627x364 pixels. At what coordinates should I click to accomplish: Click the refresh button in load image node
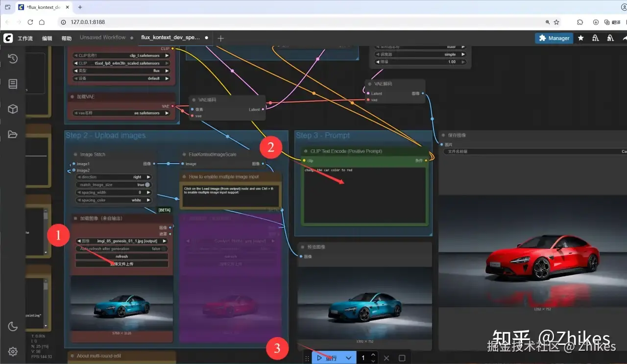click(122, 256)
